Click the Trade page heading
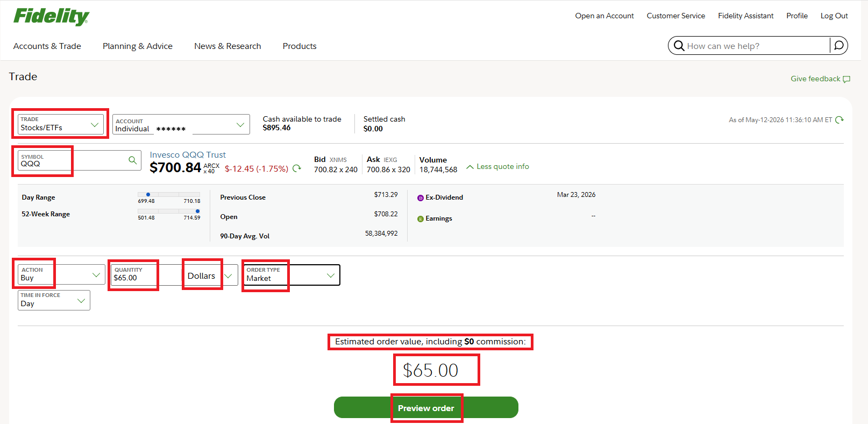Image resolution: width=868 pixels, height=424 pixels. (23, 77)
